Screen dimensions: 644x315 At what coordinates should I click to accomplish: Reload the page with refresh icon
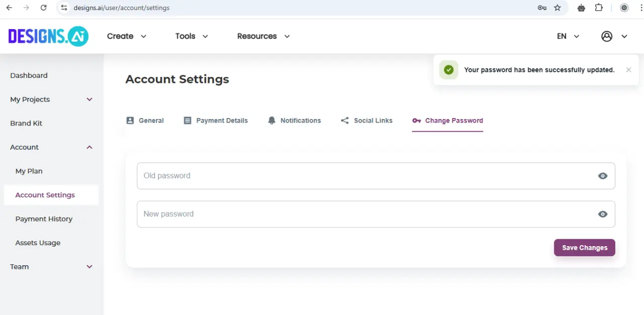coord(44,8)
